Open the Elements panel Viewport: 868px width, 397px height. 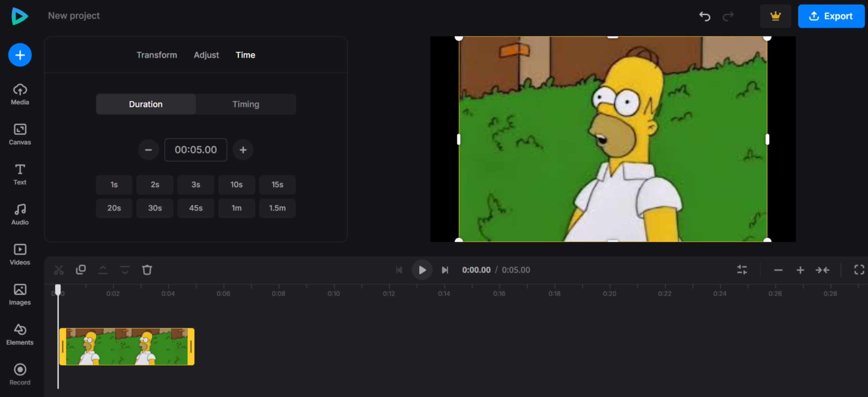pyautogui.click(x=20, y=335)
